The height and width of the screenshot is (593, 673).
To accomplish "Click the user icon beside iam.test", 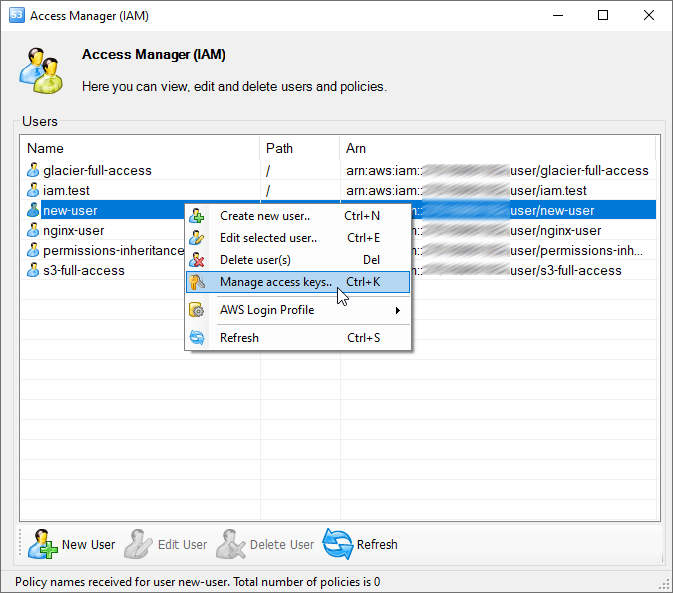I will pos(33,190).
